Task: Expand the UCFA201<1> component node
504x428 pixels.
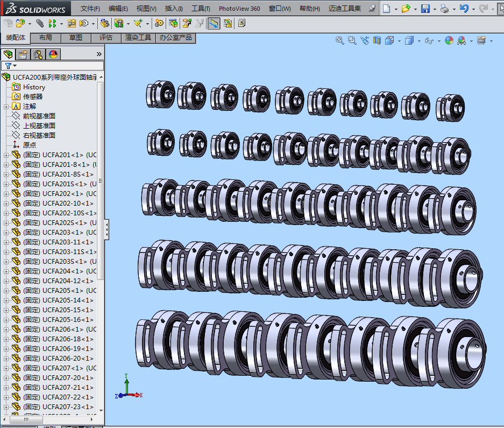Action: click(x=6, y=155)
